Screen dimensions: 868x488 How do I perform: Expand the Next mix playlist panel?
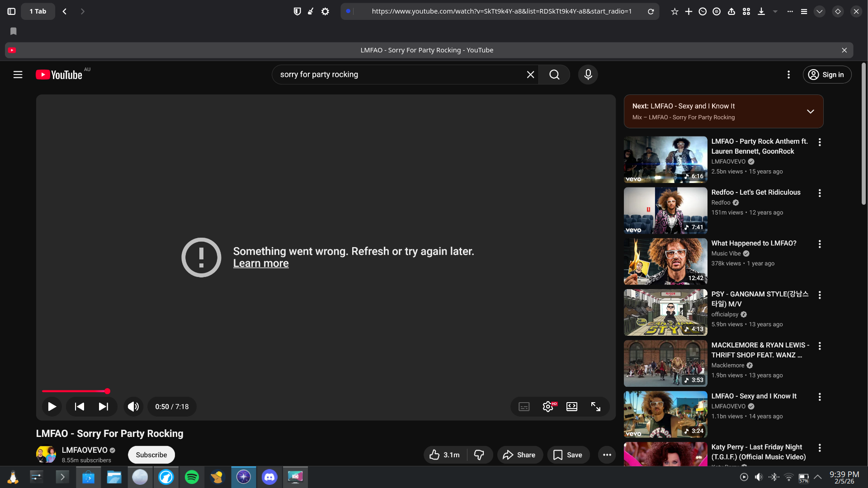click(810, 112)
